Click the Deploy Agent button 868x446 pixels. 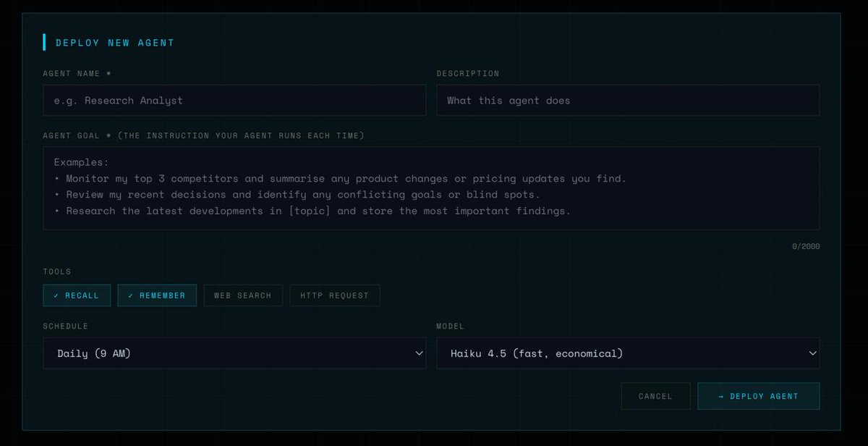pos(759,396)
